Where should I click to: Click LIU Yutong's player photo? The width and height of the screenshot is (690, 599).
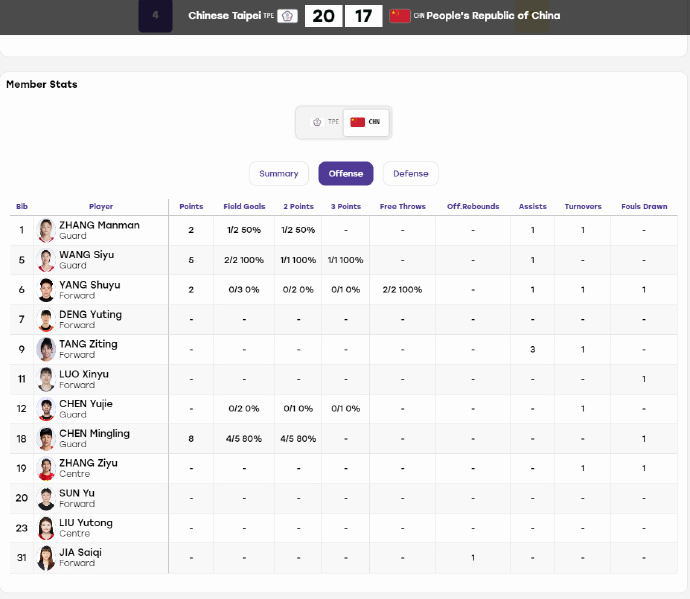(46, 528)
